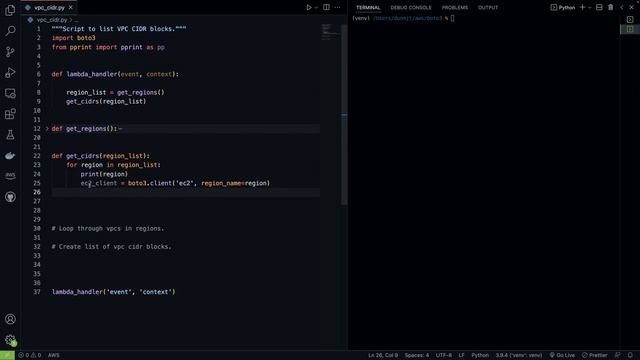
Task: Close the vpc_cidr.py editor tab
Action: [71, 7]
